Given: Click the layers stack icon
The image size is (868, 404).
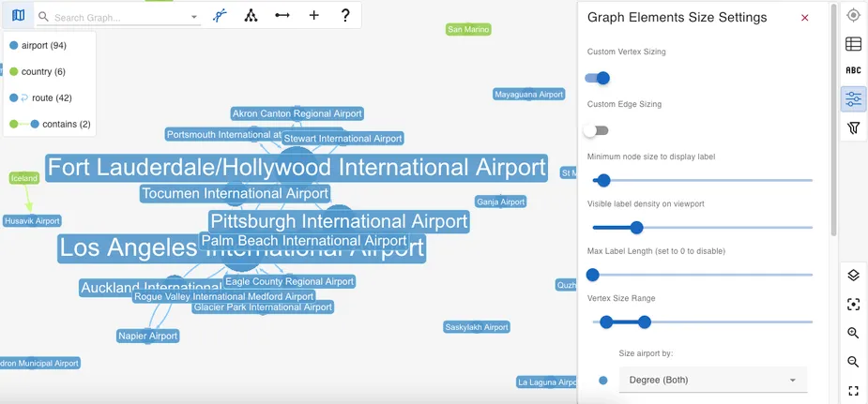Looking at the screenshot, I should click(853, 276).
